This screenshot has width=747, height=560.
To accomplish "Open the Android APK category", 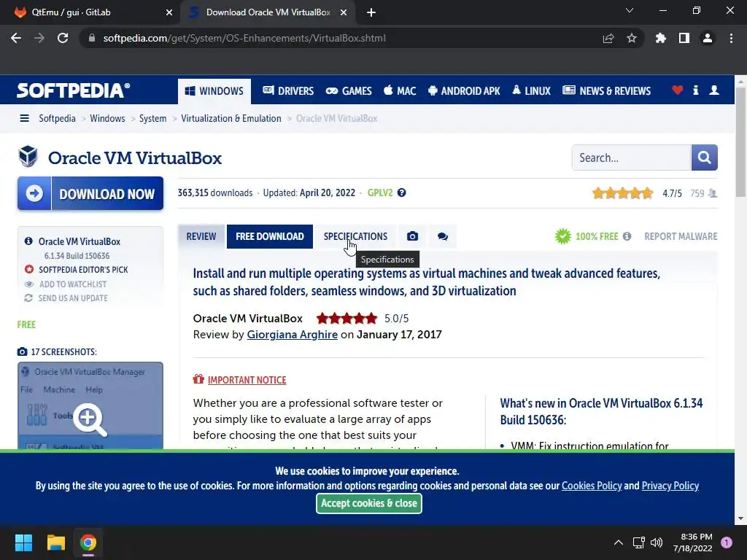I will 464,91.
